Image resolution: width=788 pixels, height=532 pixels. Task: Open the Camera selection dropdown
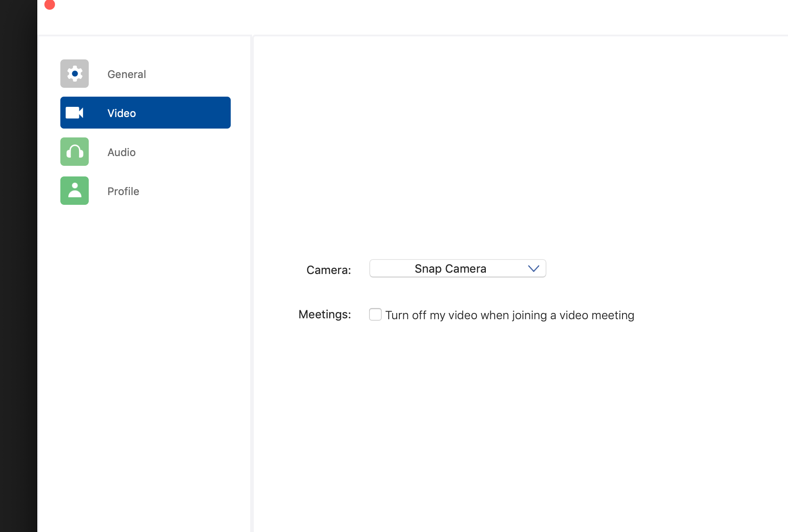point(457,269)
